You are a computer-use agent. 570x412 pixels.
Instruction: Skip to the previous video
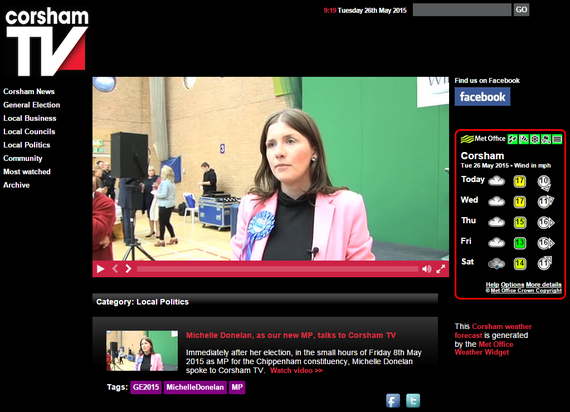[115, 269]
